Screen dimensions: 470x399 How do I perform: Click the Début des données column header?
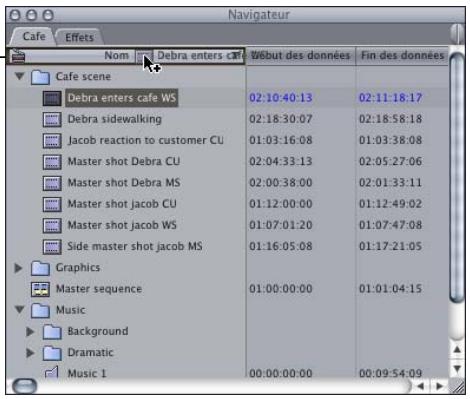301,55
